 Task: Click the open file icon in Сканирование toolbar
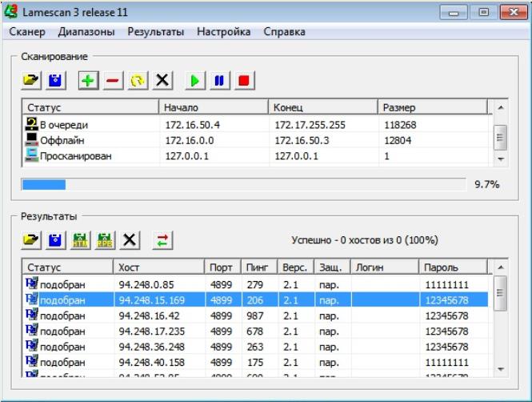(x=30, y=80)
